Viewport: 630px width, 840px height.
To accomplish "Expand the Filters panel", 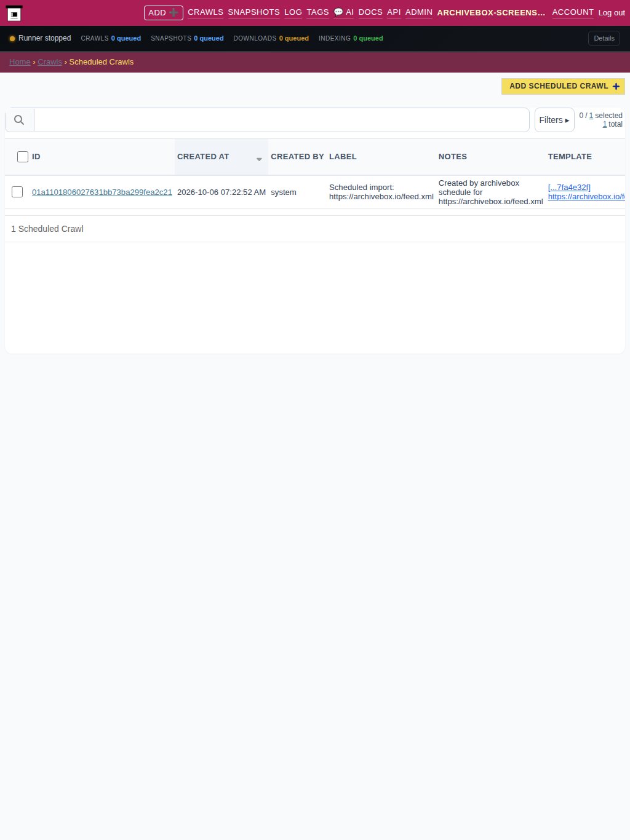I will [554, 120].
